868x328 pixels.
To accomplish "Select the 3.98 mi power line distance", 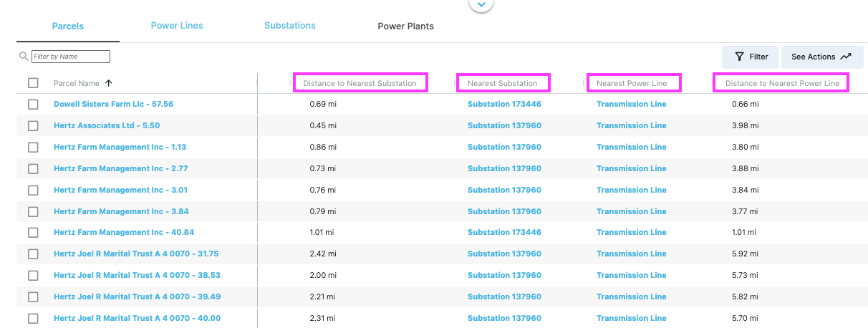I will 745,126.
